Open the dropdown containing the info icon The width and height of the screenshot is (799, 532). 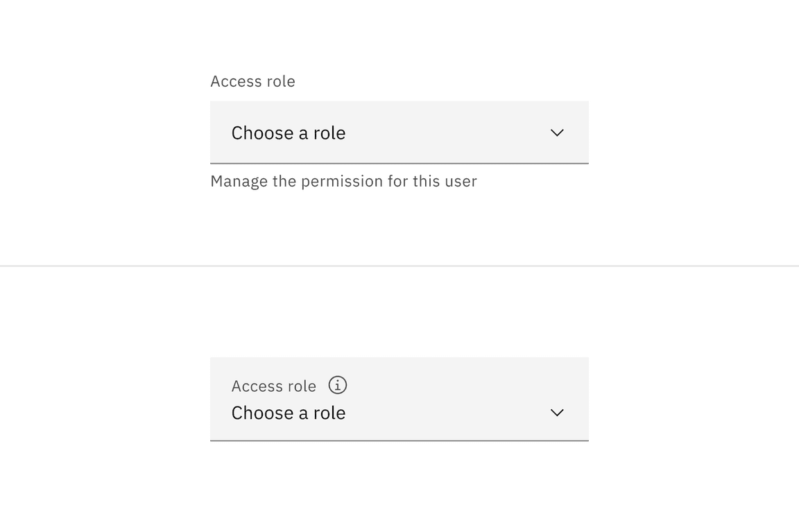pos(399,400)
